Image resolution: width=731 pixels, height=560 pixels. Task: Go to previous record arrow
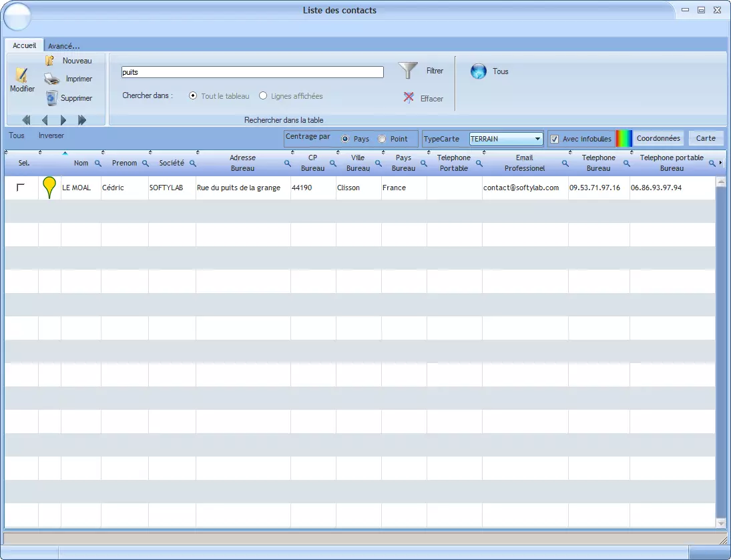(x=45, y=120)
